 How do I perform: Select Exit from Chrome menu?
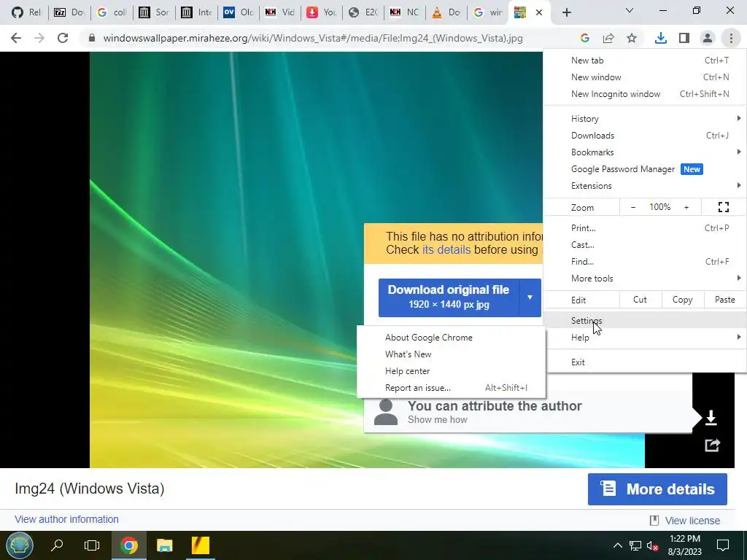click(645, 362)
